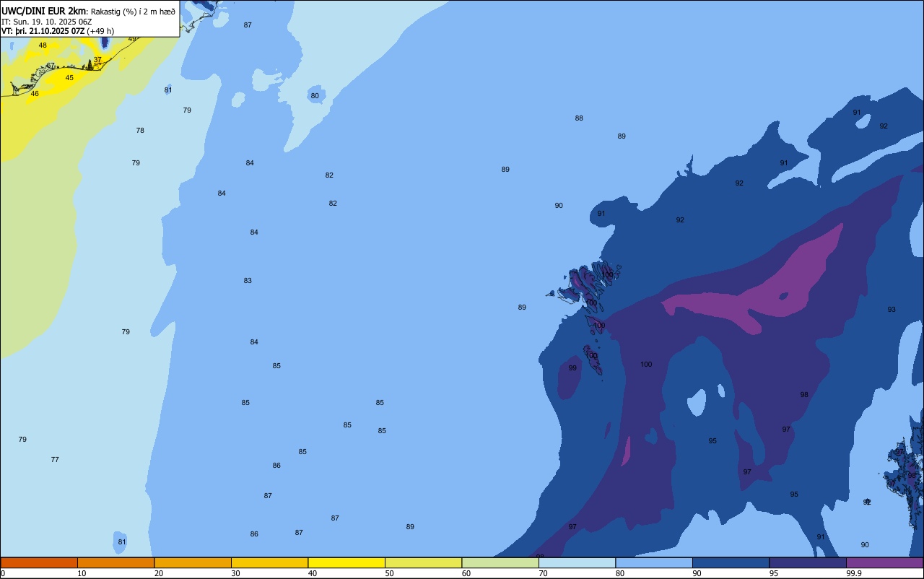The height and width of the screenshot is (579, 924).
Task: Click the humidity value 77 on the map
Action: tap(55, 460)
